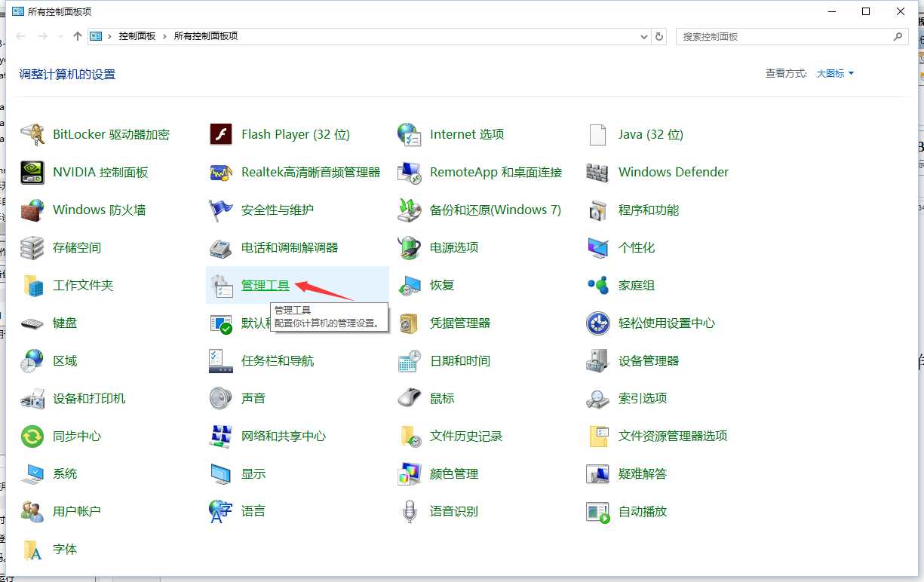Click the 工作文件夹 icon
Screen dimensions: 924x582
[32, 285]
